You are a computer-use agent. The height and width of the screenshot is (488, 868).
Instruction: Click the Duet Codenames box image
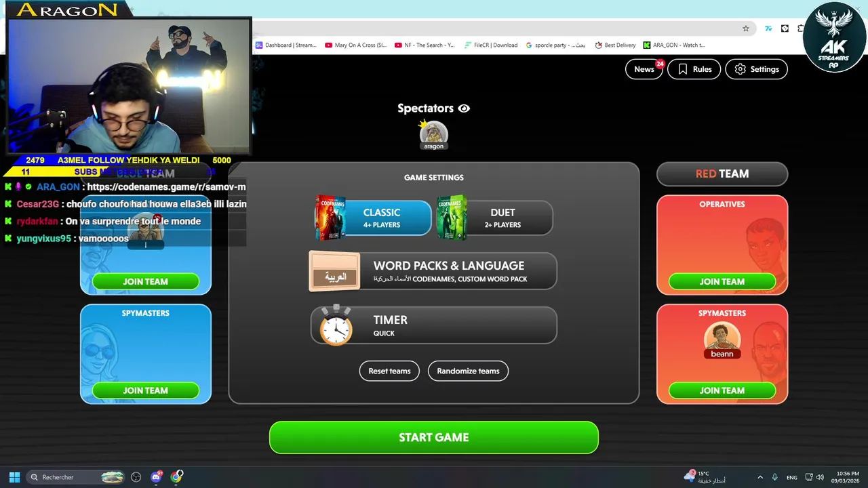tap(452, 218)
